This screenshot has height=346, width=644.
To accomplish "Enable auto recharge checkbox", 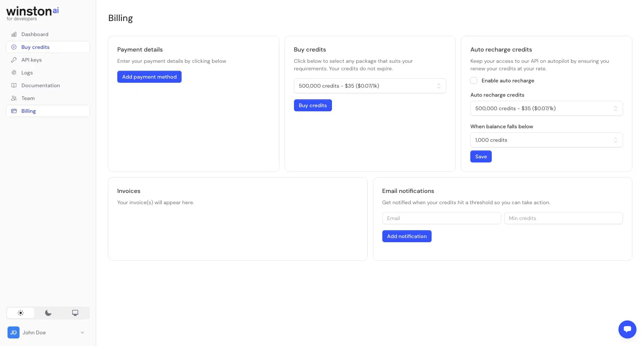I will [x=474, y=80].
